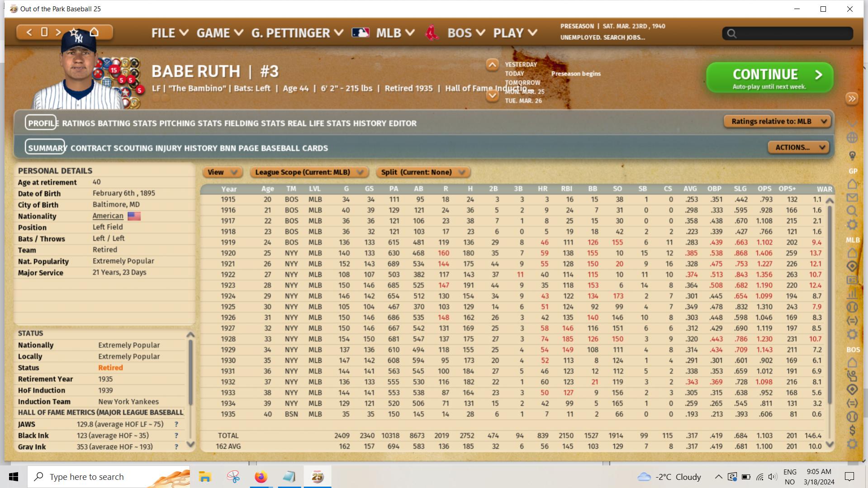
Task: Click the bookmark star icon in navigation box
Action: [x=74, y=32]
